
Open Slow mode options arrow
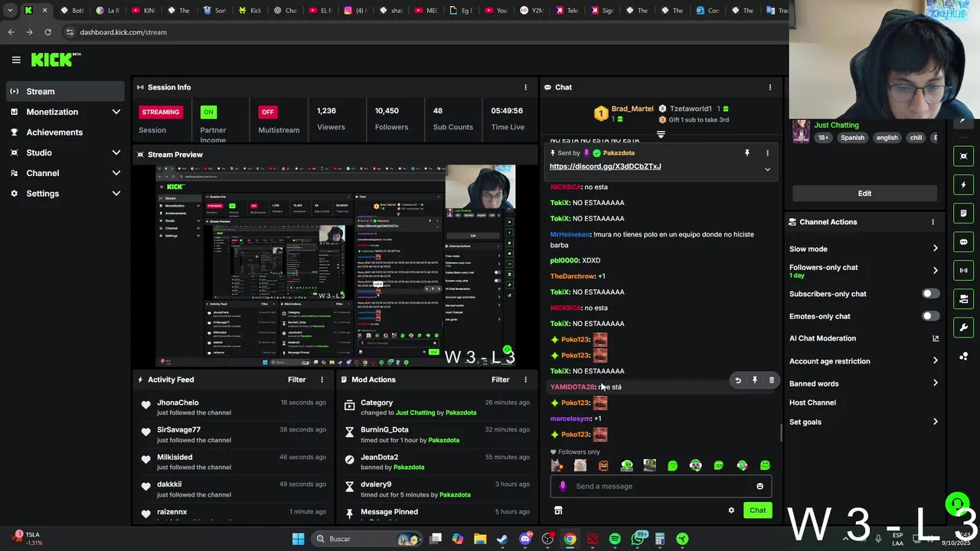935,249
